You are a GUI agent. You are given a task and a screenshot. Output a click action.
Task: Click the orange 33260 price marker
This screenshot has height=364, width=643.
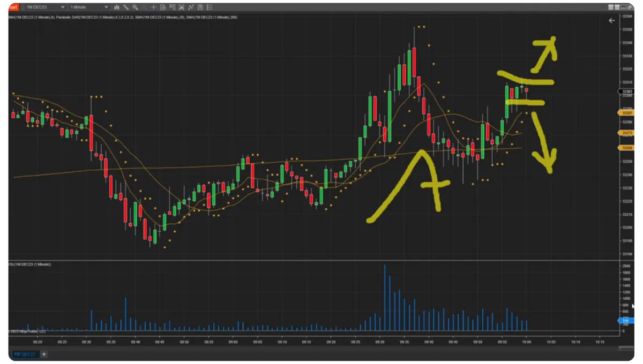626,147
